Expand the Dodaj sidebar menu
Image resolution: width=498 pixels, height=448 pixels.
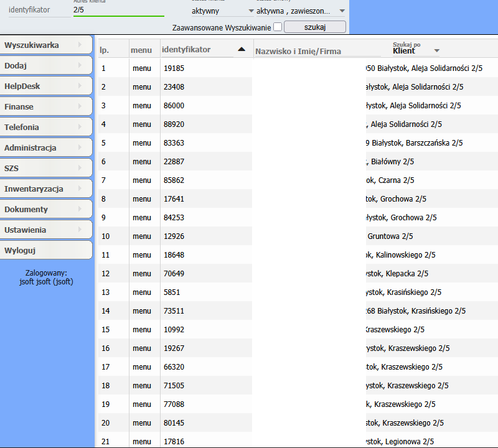click(46, 65)
